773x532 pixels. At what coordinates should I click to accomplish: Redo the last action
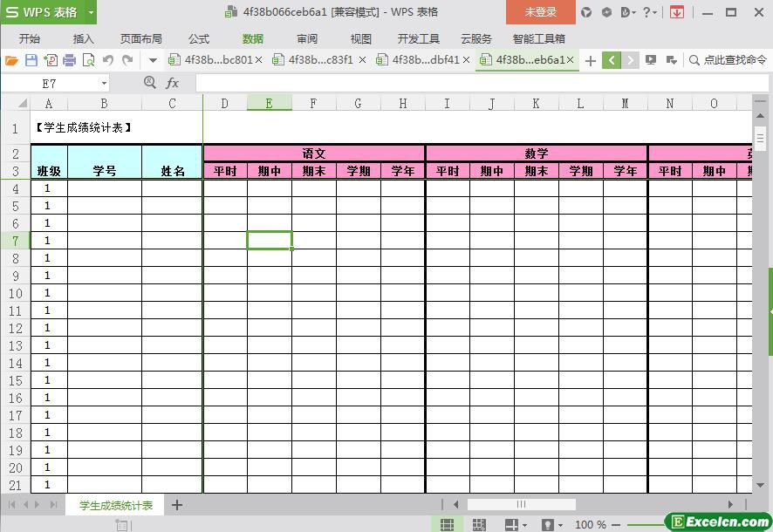(127, 60)
